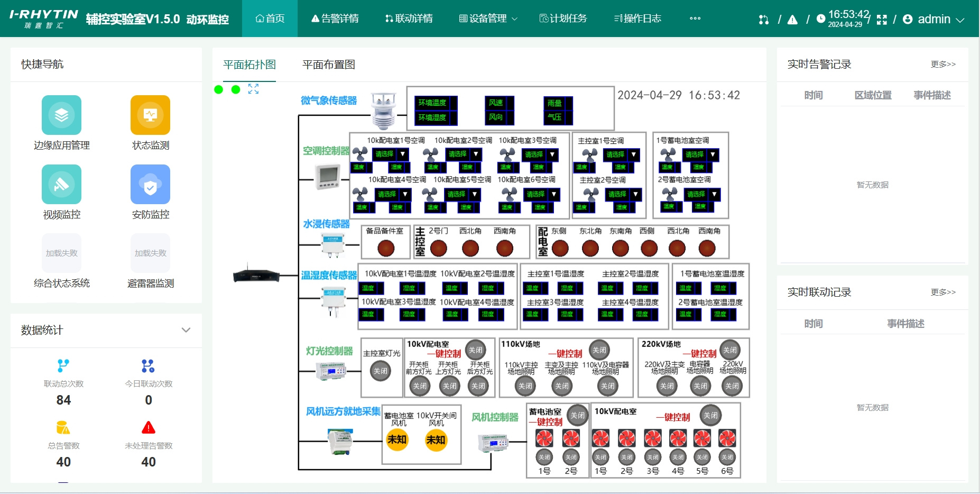This screenshot has height=494, width=980.
Task: Click the 蓄电池室风机 未知 status button
Action: [x=397, y=440]
